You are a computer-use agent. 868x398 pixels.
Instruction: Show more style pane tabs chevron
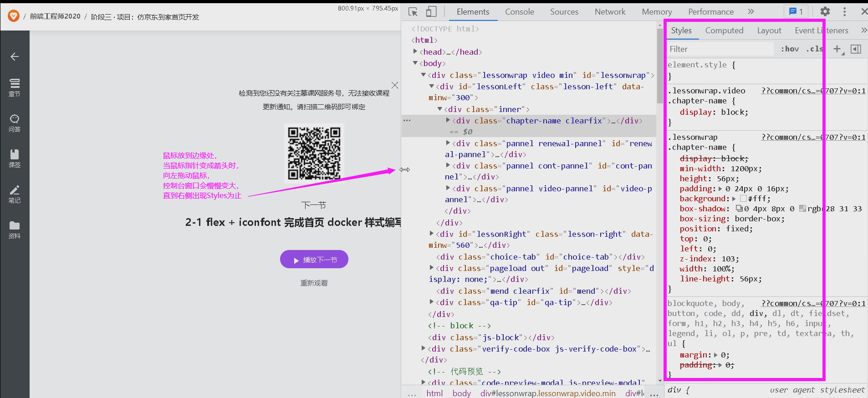coord(864,31)
